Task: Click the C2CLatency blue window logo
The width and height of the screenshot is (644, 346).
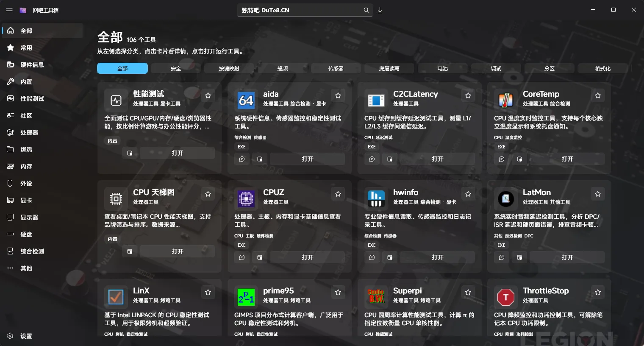Action: click(x=376, y=100)
